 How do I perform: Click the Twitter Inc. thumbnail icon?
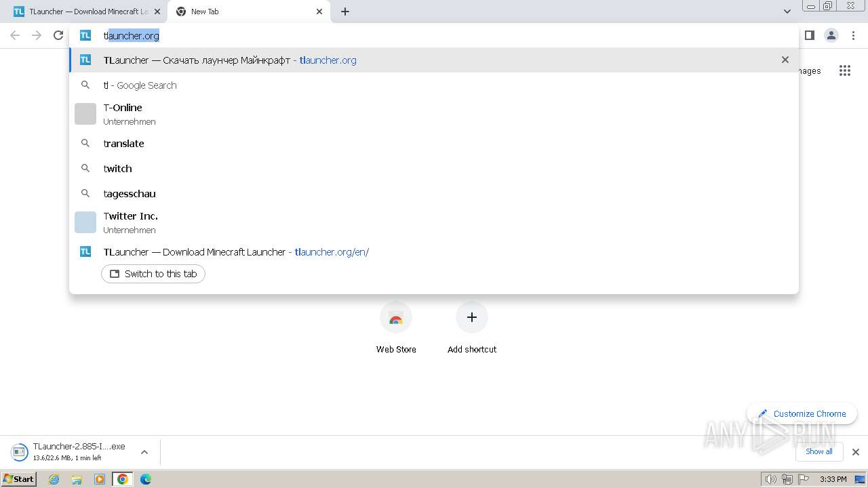85,222
